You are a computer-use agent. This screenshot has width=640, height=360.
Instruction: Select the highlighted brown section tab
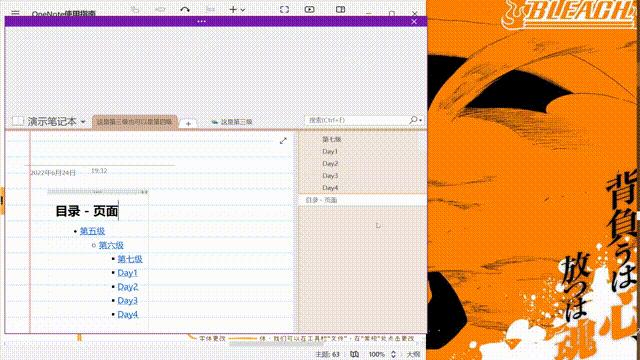pyautogui.click(x=134, y=122)
